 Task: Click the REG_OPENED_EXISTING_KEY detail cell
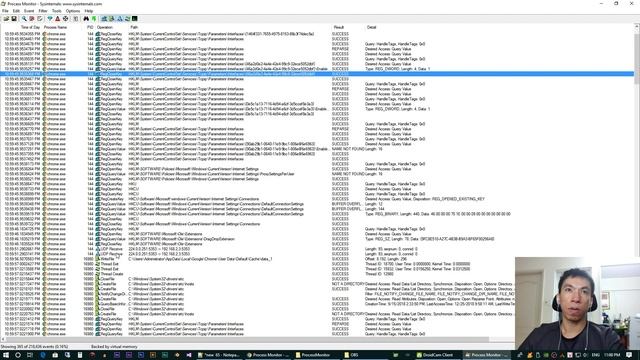[424, 199]
